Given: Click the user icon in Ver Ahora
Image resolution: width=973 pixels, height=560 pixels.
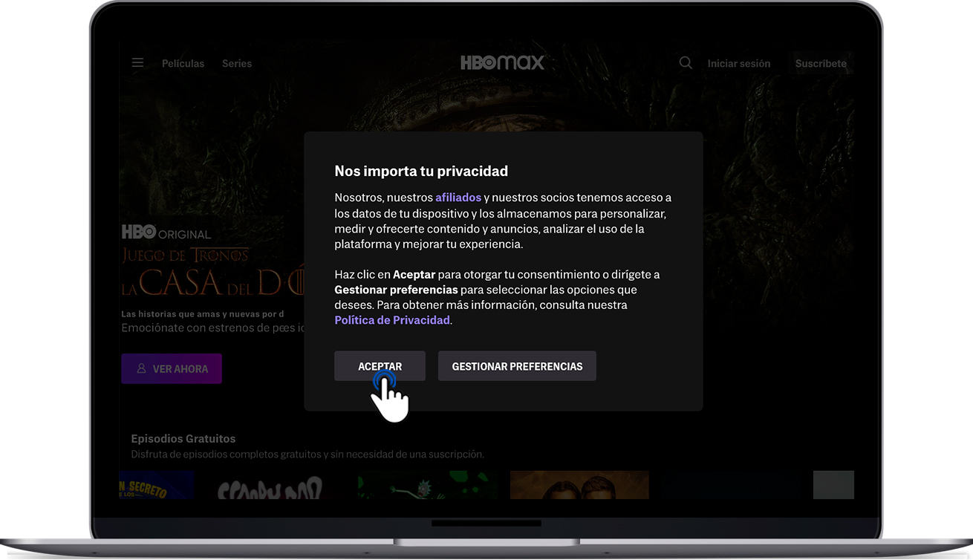Looking at the screenshot, I should (141, 368).
